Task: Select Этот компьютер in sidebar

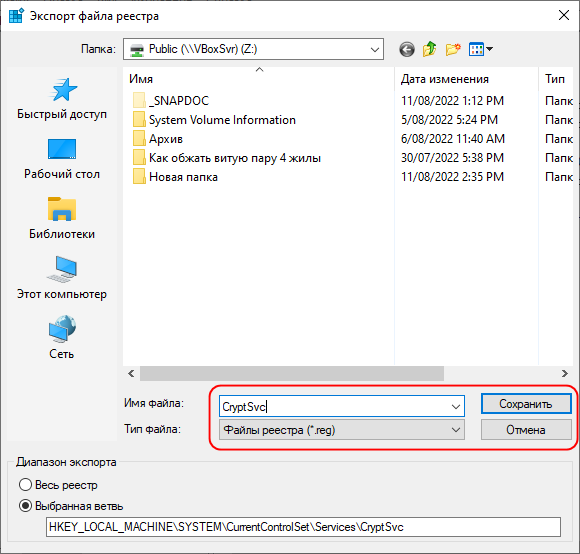Action: (x=62, y=278)
